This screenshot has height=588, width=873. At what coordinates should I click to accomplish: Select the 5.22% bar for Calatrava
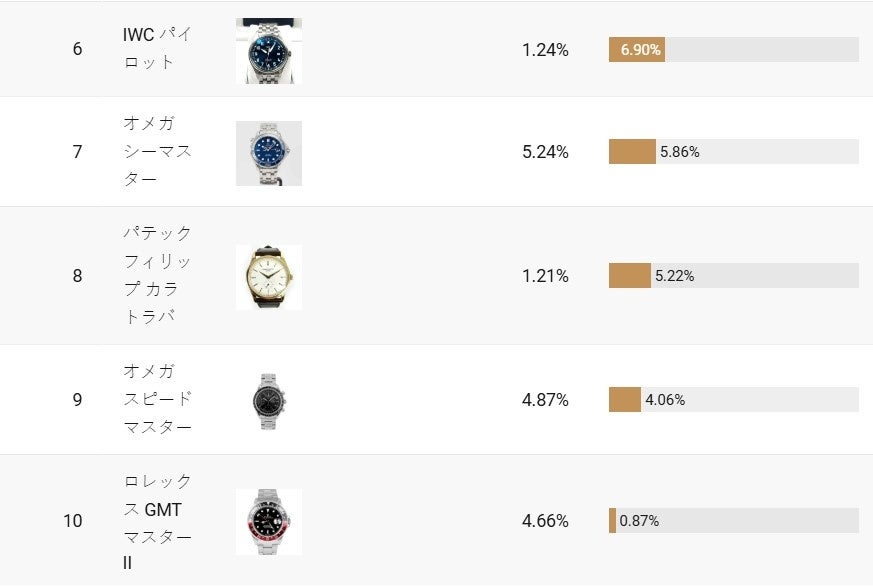[x=733, y=276]
